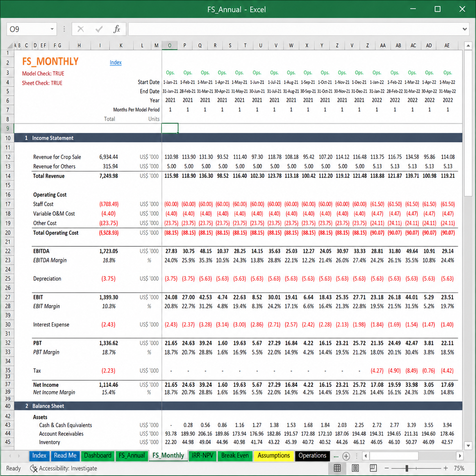Image resolution: width=476 pixels, height=476 pixels.
Task: Click the vertical scrollbar thumb
Action: coord(468,124)
